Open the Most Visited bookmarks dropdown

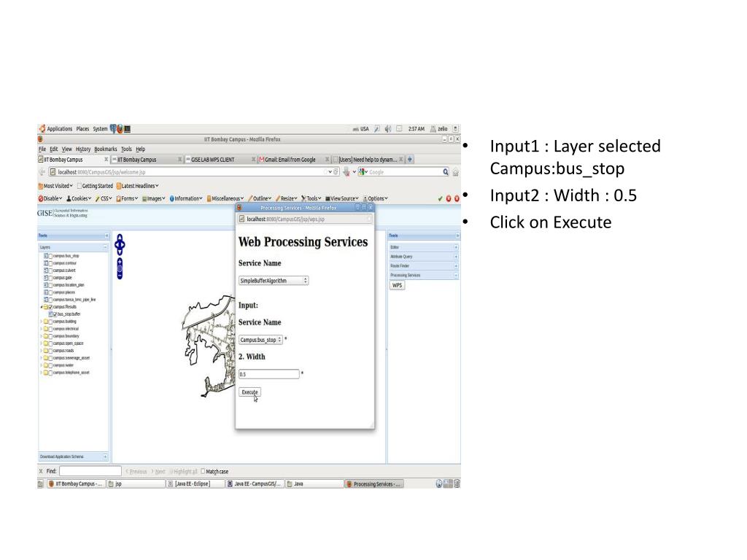coord(55,186)
